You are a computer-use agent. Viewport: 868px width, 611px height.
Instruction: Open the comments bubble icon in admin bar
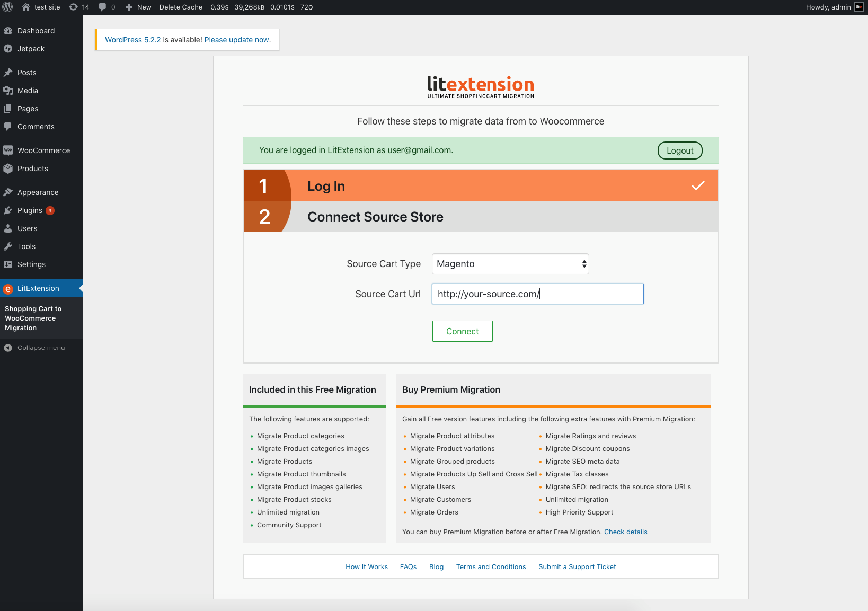click(102, 7)
